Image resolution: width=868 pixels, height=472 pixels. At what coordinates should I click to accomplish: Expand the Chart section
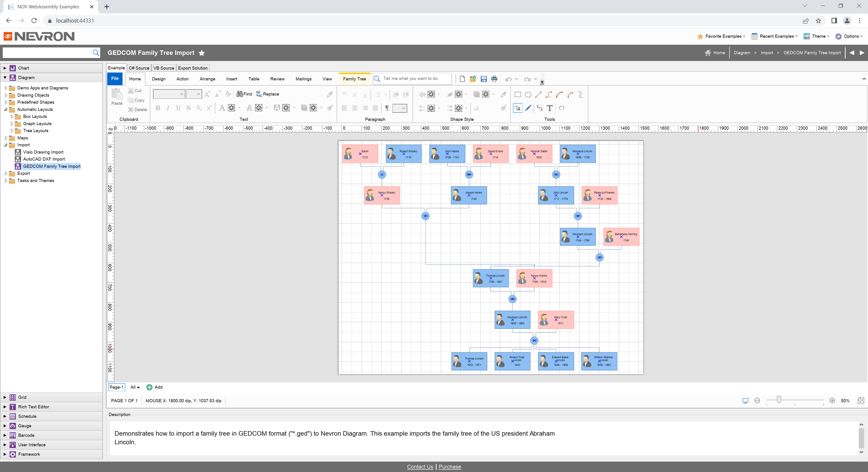(x=5, y=68)
